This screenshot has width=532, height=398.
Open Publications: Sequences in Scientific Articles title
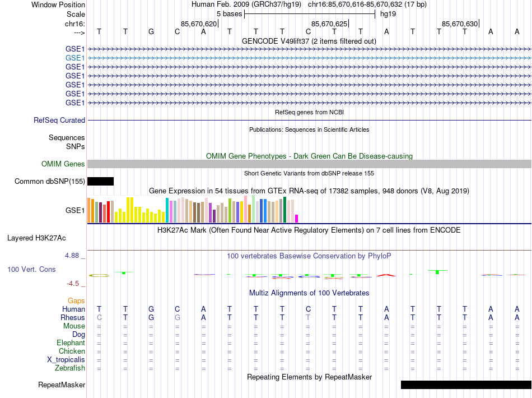click(309, 129)
